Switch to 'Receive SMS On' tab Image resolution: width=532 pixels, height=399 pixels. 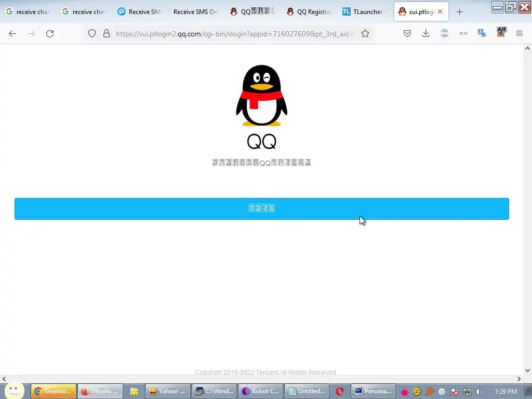(x=195, y=11)
